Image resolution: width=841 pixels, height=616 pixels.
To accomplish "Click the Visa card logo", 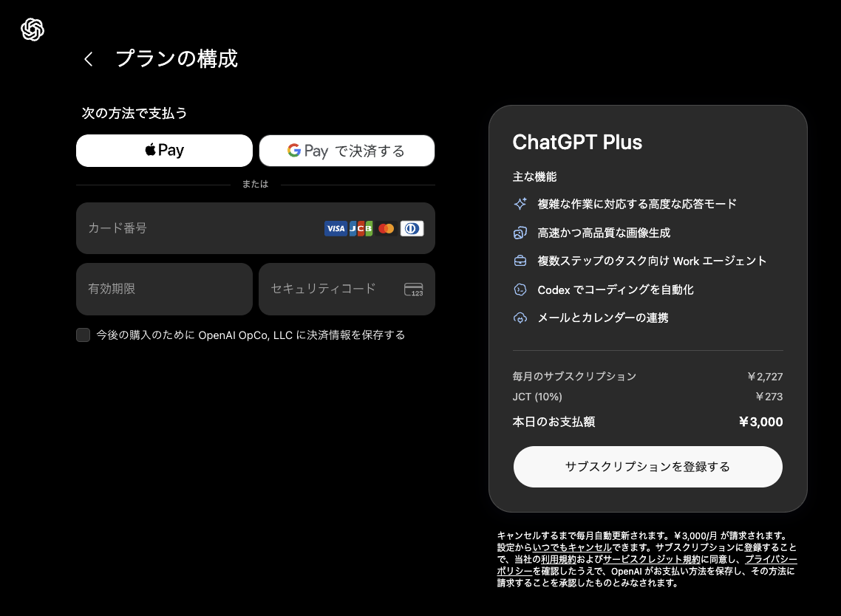I will pos(336,229).
